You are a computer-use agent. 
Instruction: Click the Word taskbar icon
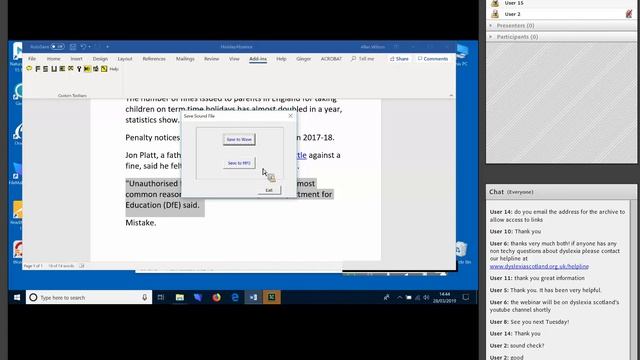(x=253, y=298)
